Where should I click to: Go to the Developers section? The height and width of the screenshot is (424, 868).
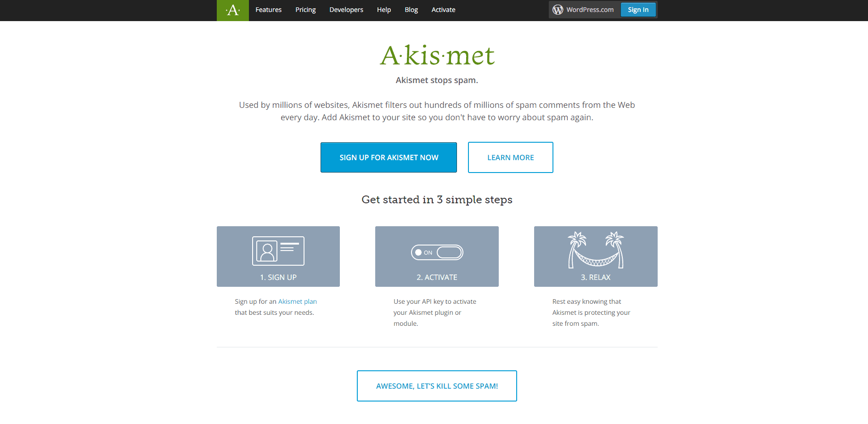346,10
